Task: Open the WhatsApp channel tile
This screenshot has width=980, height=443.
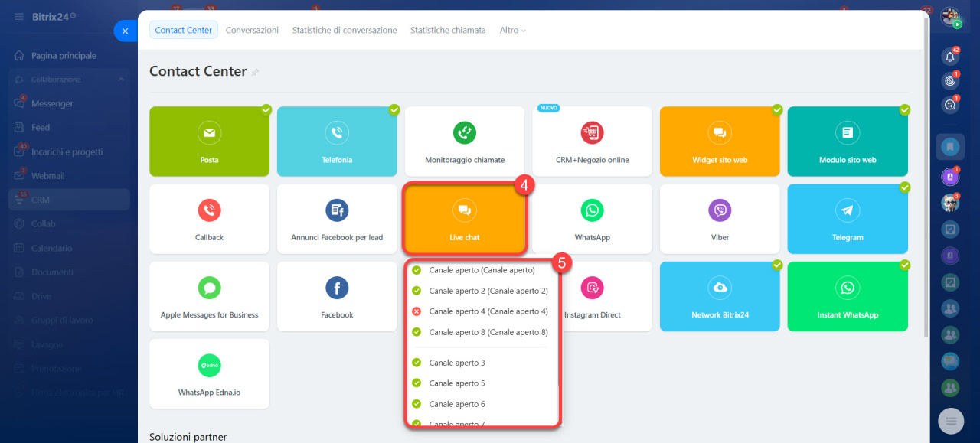Action: coord(593,219)
